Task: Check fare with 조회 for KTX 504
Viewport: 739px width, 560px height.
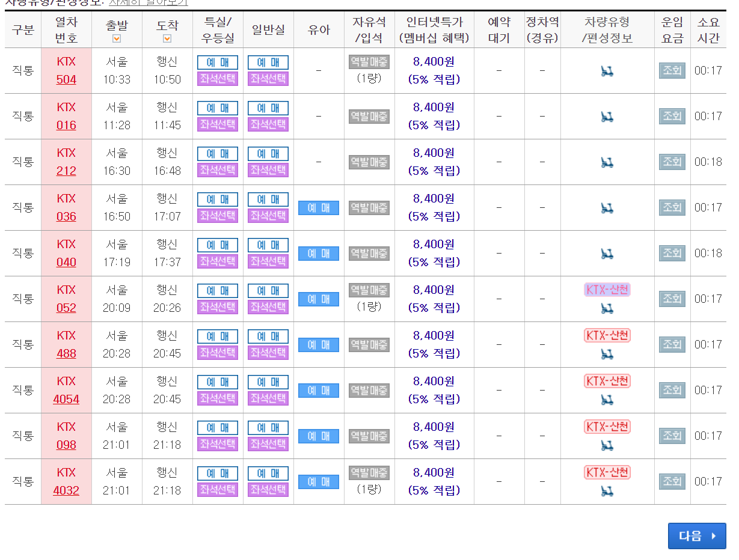Action: (x=672, y=70)
